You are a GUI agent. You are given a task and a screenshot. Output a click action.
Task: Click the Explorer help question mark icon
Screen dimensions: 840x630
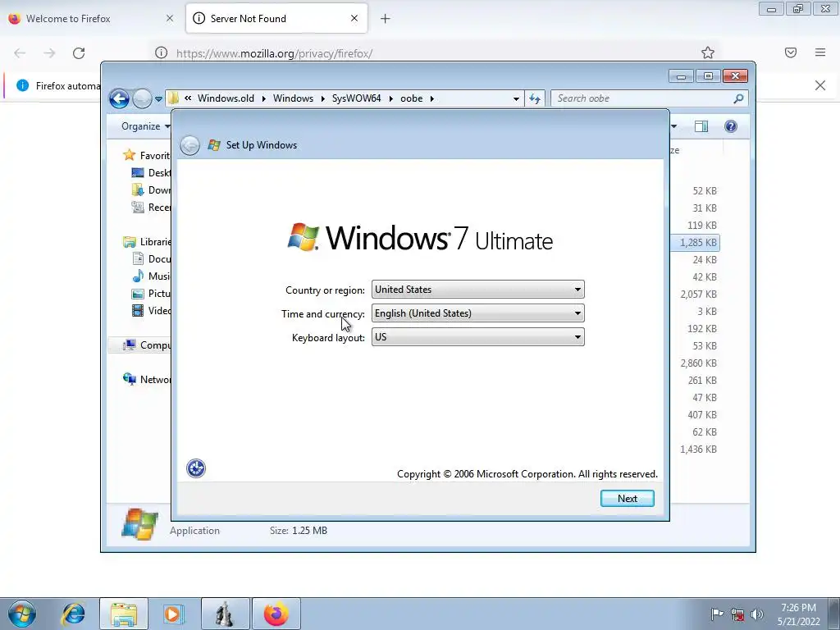pos(731,126)
